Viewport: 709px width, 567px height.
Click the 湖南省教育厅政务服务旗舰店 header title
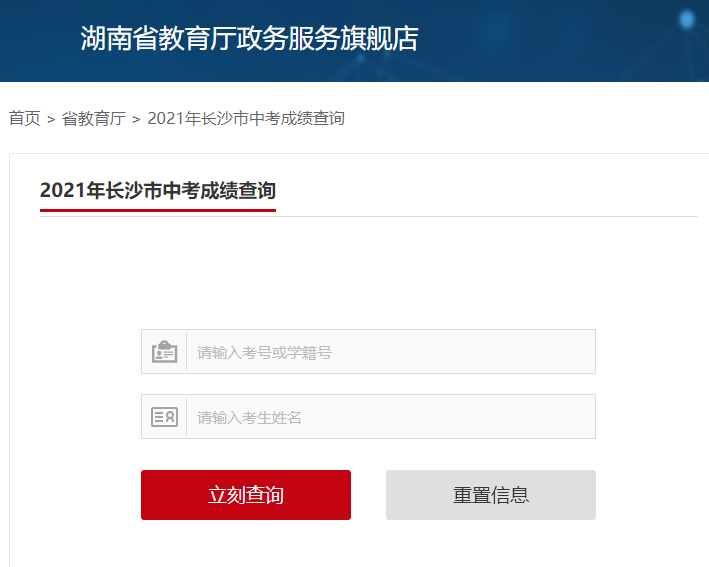(250, 38)
